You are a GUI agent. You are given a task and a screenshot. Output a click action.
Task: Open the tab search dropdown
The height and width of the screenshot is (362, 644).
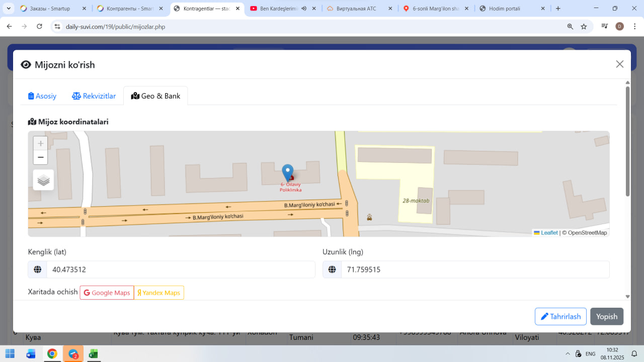click(x=9, y=9)
